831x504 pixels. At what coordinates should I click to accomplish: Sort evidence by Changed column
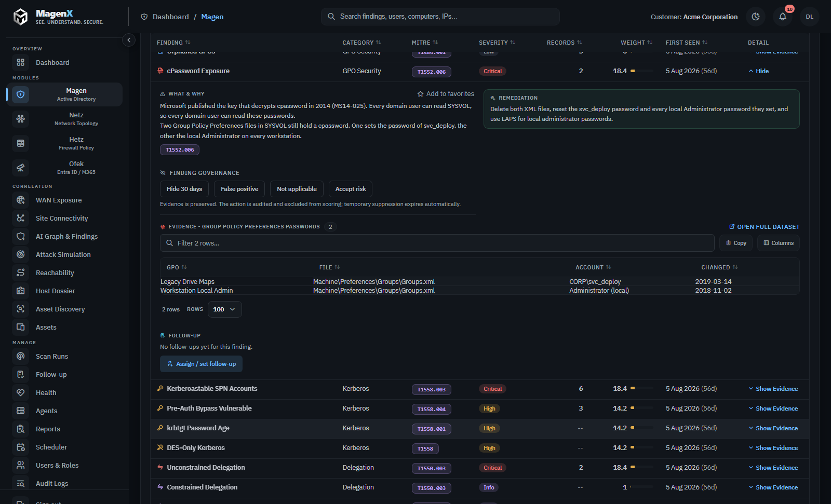pyautogui.click(x=719, y=267)
